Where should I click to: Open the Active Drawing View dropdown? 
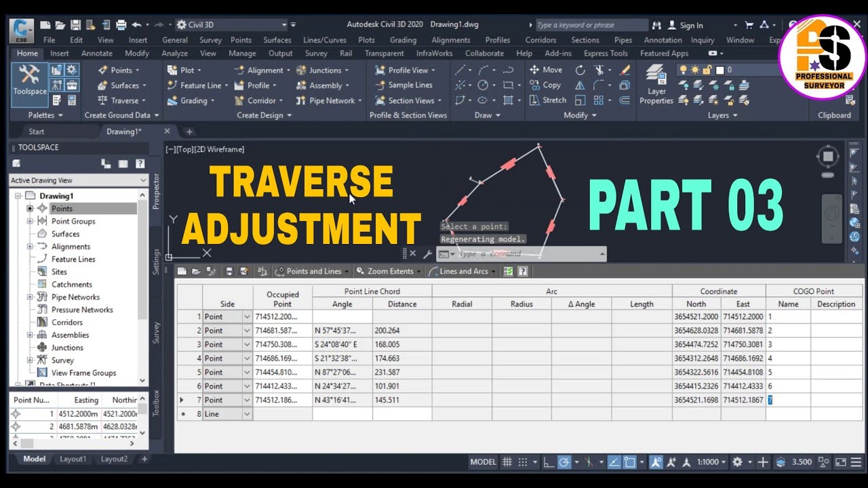tap(79, 180)
